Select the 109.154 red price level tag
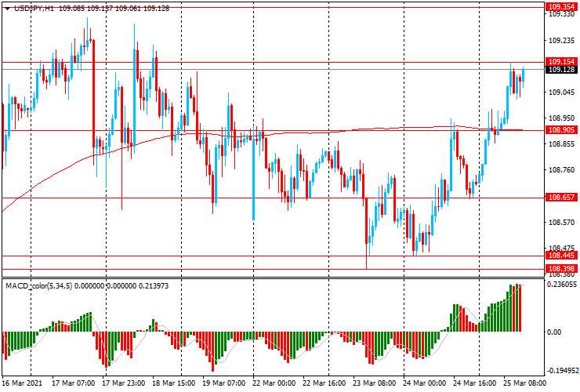 coord(561,62)
